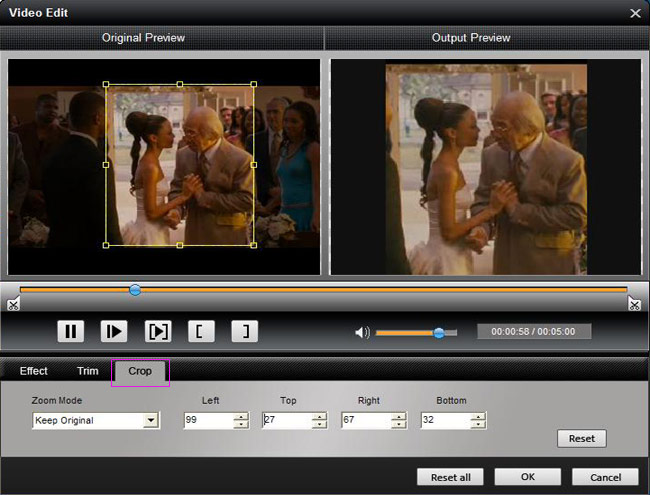The image size is (650, 495).
Task: Click the volume slider handle
Action: (x=438, y=332)
